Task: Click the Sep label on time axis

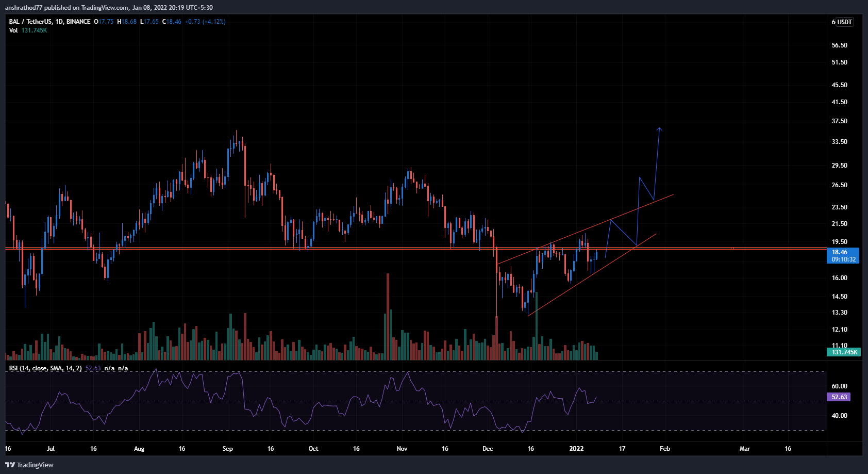Action: tap(228, 449)
